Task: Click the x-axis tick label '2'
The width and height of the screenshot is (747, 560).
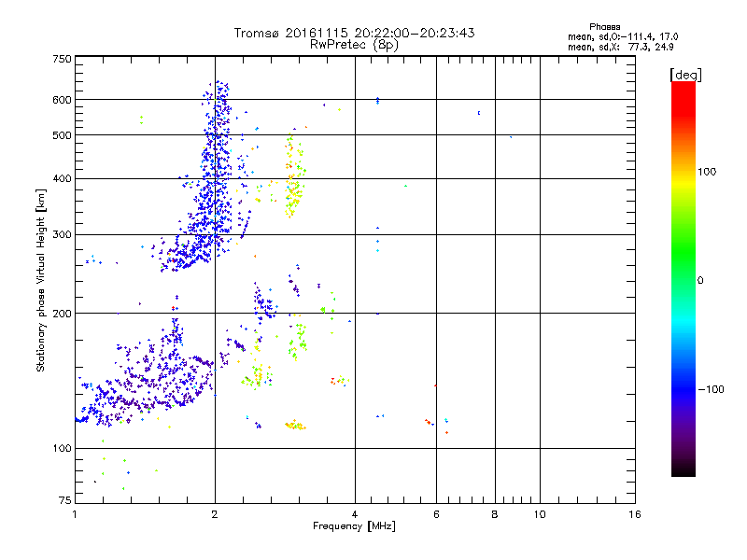Action: pyautogui.click(x=215, y=514)
